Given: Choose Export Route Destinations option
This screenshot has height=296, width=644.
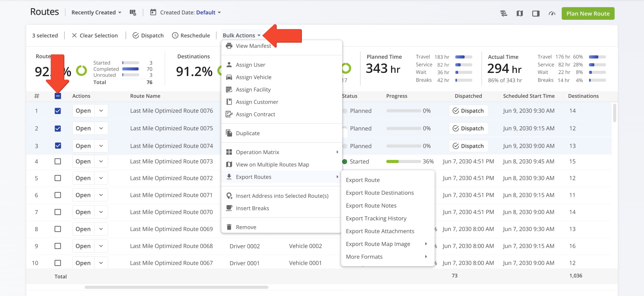Looking at the screenshot, I should (x=380, y=193).
